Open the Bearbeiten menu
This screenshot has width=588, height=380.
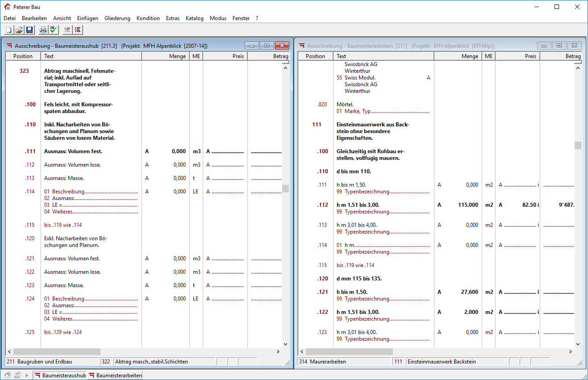[34, 18]
